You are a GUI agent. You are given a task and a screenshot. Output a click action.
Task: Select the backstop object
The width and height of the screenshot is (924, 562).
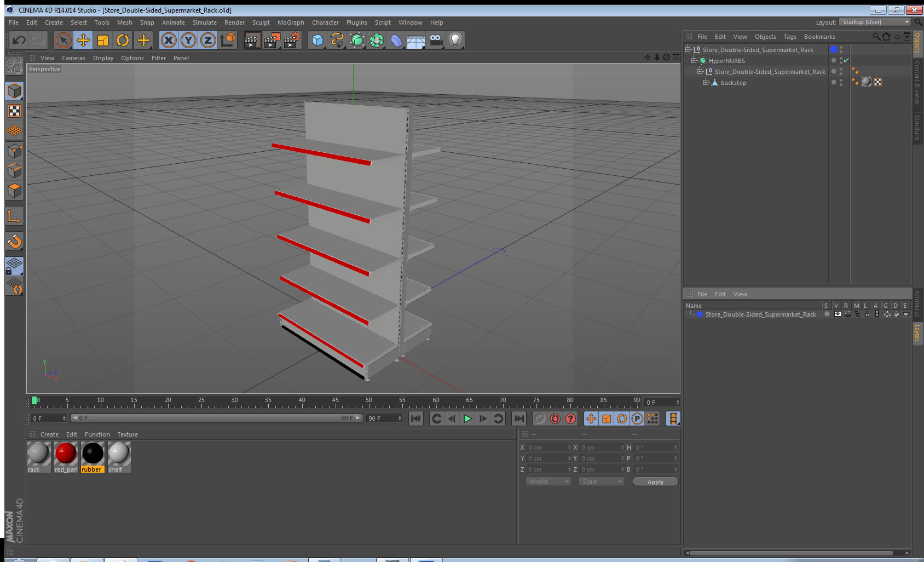click(734, 83)
